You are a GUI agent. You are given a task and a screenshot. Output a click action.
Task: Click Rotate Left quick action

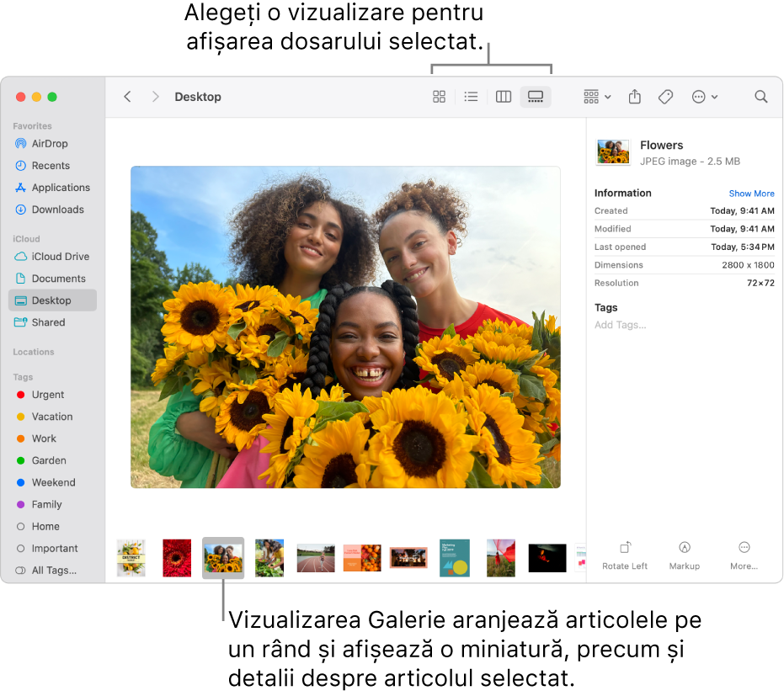[x=625, y=555]
